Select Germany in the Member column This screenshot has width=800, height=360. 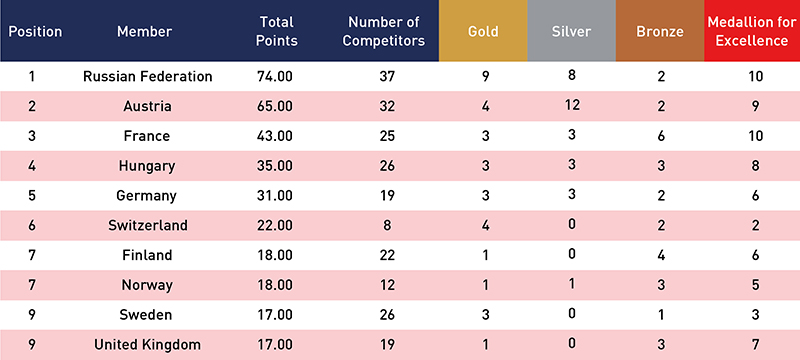[146, 196]
